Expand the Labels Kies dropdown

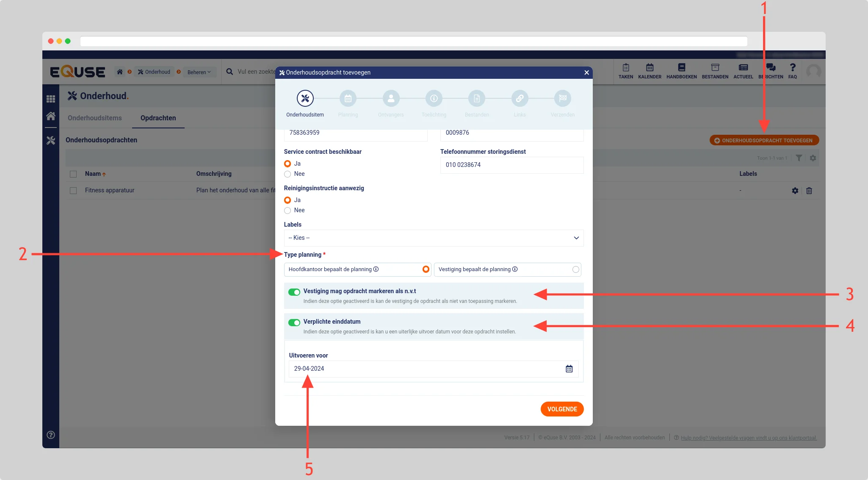pos(434,238)
